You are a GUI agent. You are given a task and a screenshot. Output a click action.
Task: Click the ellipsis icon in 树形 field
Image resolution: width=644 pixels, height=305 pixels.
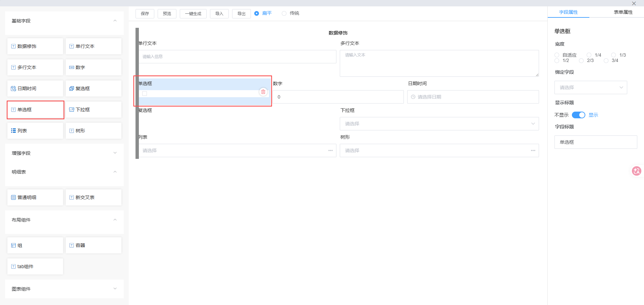[533, 150]
